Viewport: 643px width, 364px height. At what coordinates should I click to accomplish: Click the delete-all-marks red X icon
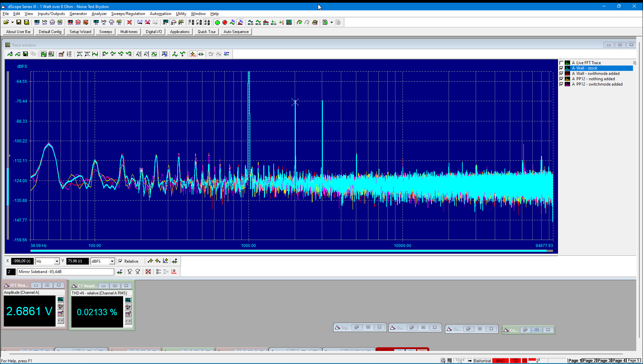[148, 272]
